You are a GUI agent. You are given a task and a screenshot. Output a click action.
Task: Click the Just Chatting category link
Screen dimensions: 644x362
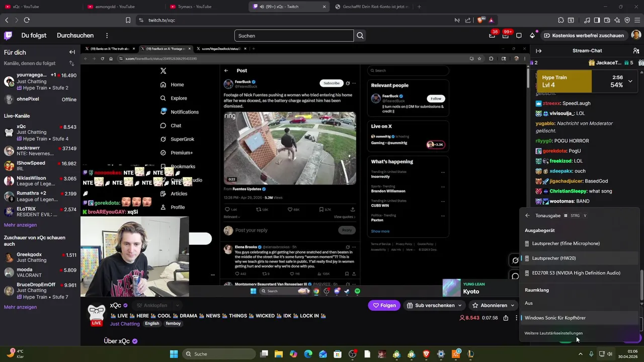(125, 324)
